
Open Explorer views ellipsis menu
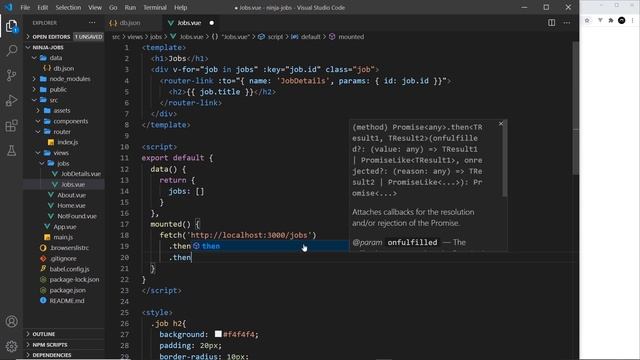click(x=92, y=23)
